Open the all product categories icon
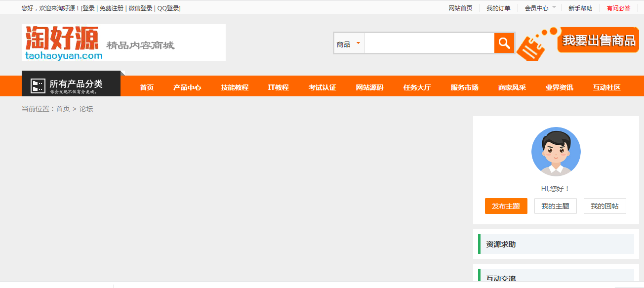This screenshot has height=288, width=644. pos(38,86)
